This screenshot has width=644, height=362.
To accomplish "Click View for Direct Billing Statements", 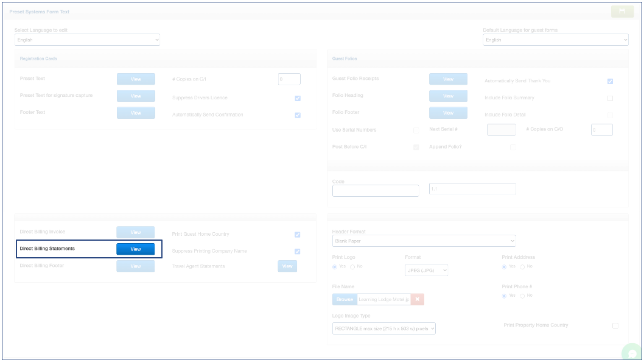I will [136, 249].
